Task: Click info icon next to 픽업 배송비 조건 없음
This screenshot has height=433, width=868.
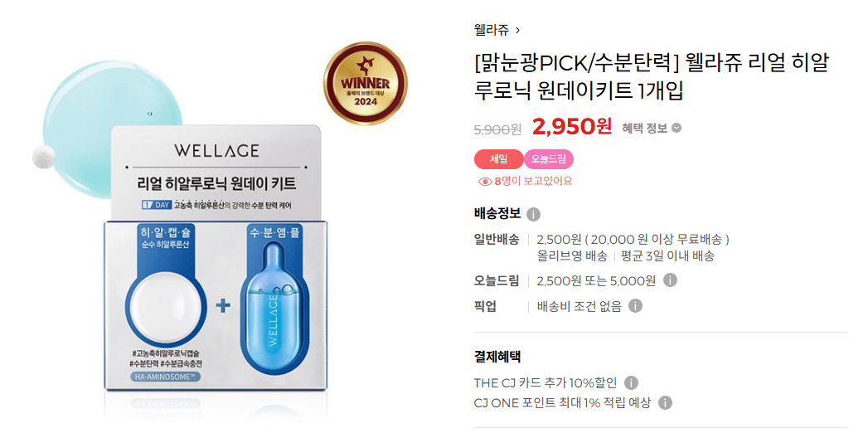Action: [x=636, y=305]
